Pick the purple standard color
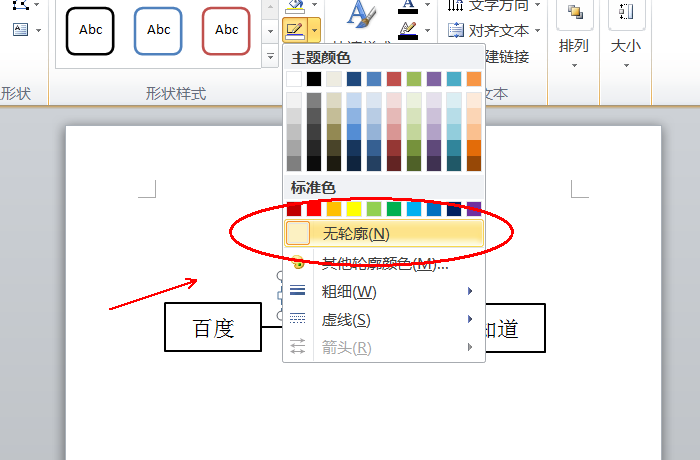Screen dimensions: 700x460 pos(474,209)
